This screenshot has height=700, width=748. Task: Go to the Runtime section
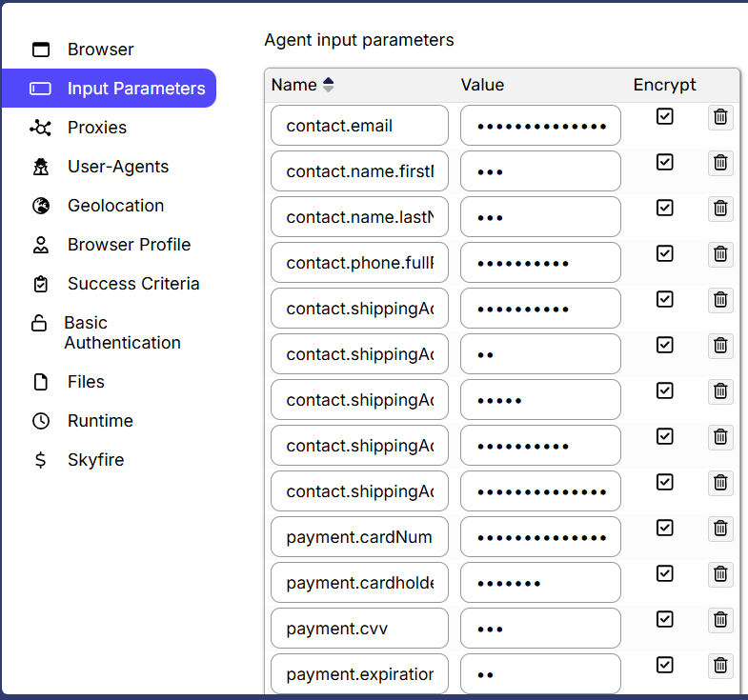(x=100, y=421)
